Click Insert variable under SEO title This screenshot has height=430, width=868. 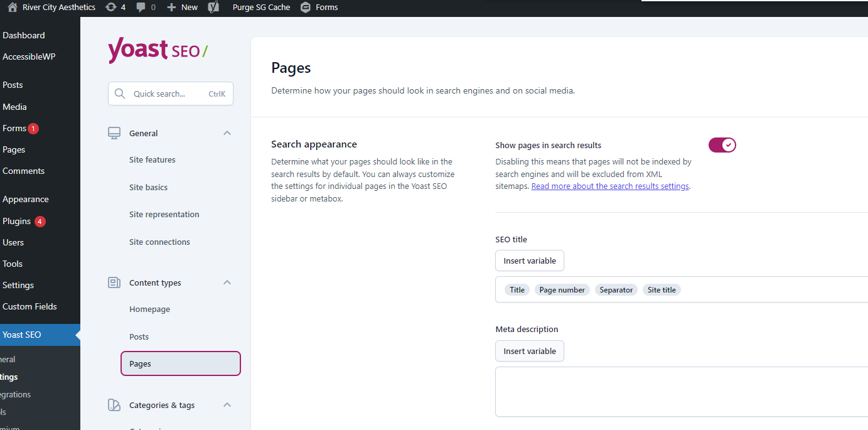(530, 261)
